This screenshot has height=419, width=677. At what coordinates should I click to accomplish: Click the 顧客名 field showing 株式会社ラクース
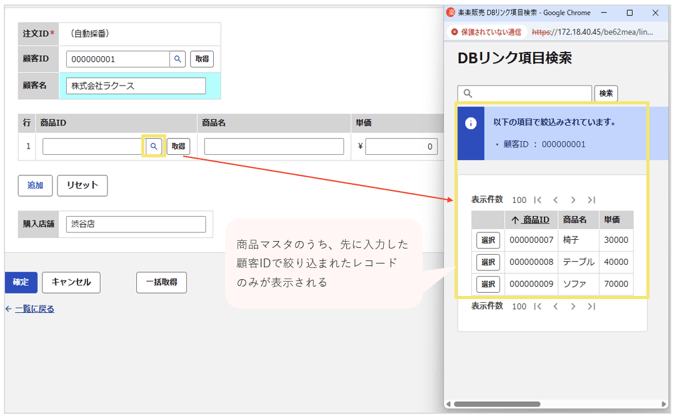(x=136, y=86)
